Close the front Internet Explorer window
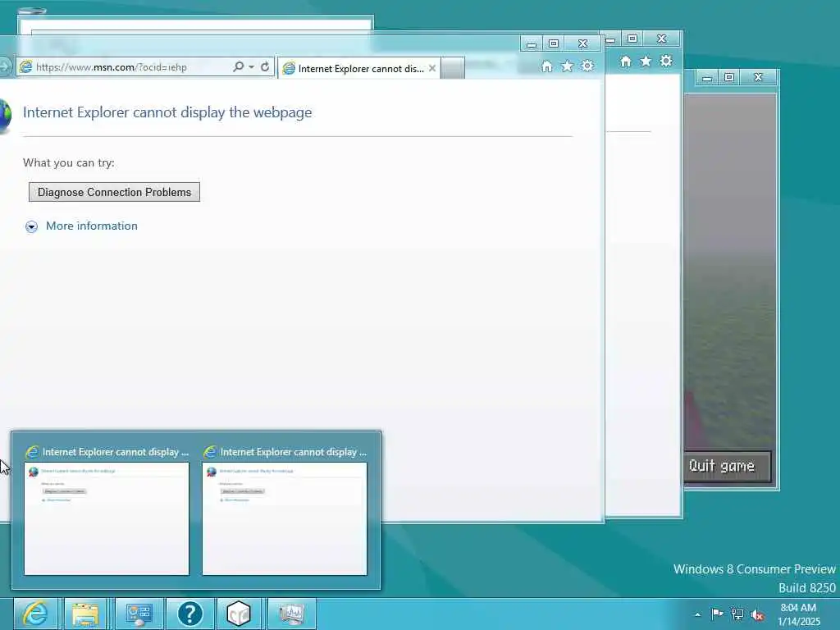This screenshot has width=840, height=630. coord(583,43)
